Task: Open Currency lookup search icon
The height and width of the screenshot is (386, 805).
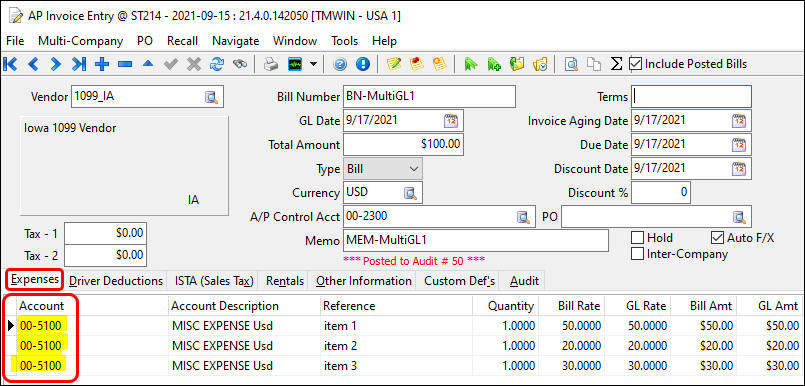Action: pos(410,193)
